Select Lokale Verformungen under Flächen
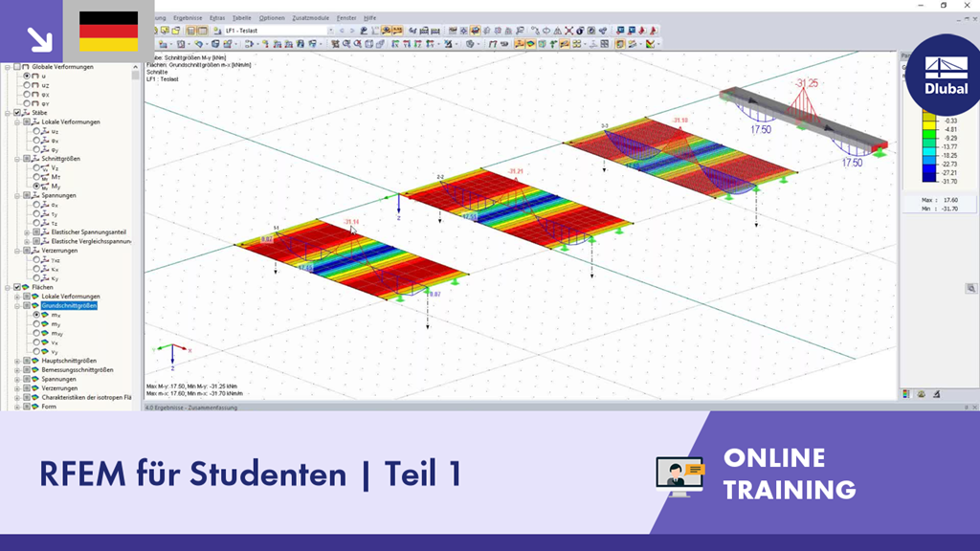The width and height of the screenshot is (980, 551). tap(71, 297)
